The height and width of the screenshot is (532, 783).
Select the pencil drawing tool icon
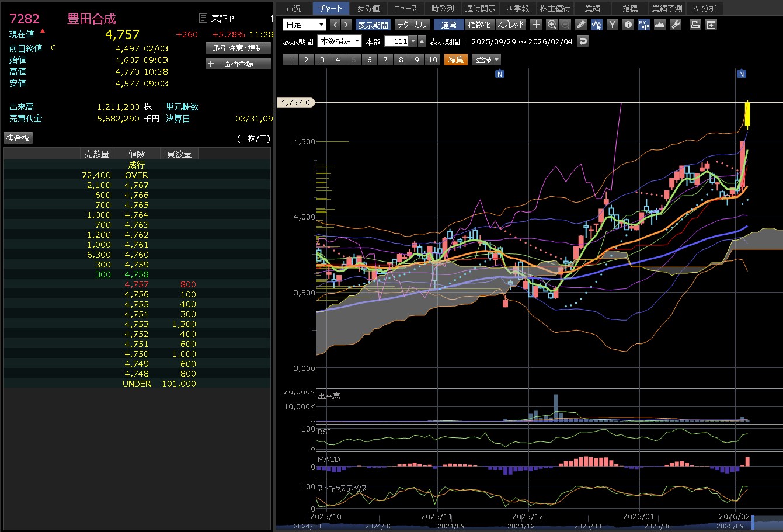click(x=580, y=25)
